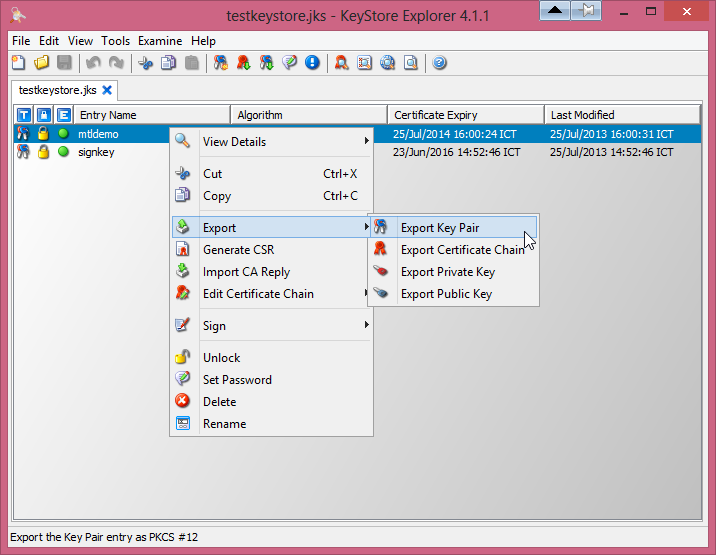
Task: Expand the Export submenu entry
Action: [x=272, y=227]
